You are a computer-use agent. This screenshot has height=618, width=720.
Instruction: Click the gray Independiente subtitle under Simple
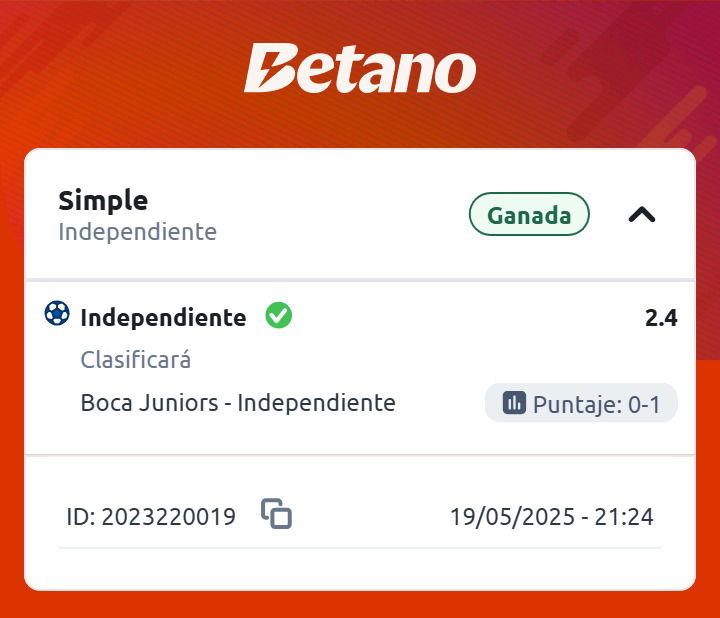coord(137,231)
